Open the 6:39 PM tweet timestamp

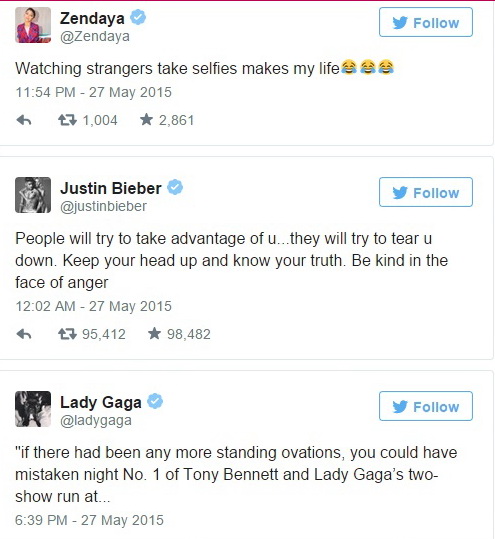click(x=89, y=520)
